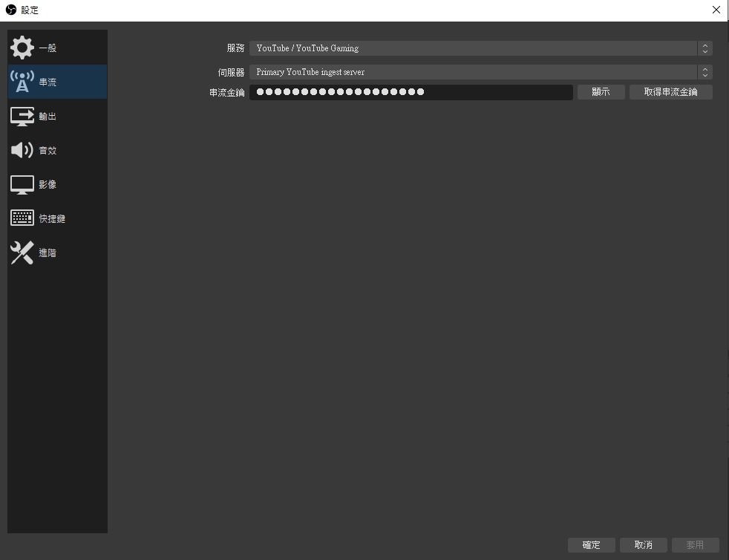Viewport: 729px width, 560px height.
Task: Click the arrows at the 服務 dropdown's right end
Action: click(x=705, y=48)
